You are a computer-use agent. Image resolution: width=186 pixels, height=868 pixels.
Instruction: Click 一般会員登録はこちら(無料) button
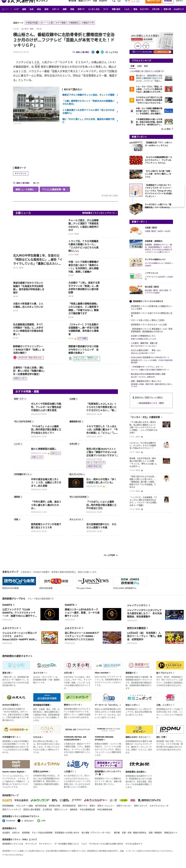click(x=151, y=403)
